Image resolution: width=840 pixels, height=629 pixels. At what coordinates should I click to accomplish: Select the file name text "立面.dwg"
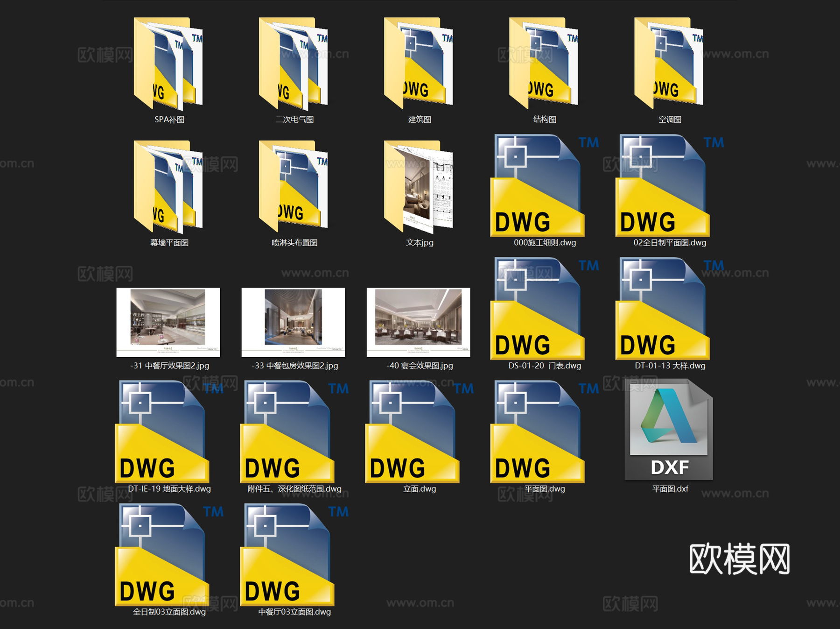pos(420,489)
